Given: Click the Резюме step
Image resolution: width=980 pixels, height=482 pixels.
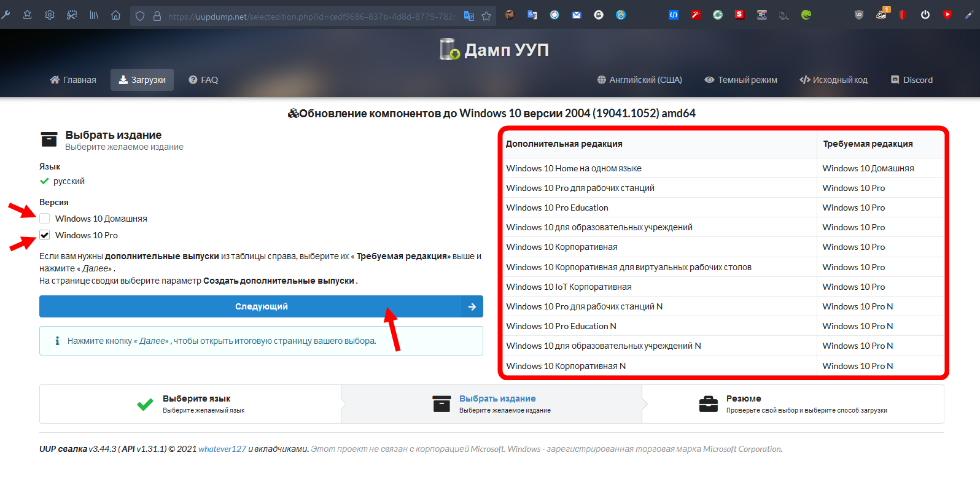Looking at the screenshot, I should coord(793,404).
